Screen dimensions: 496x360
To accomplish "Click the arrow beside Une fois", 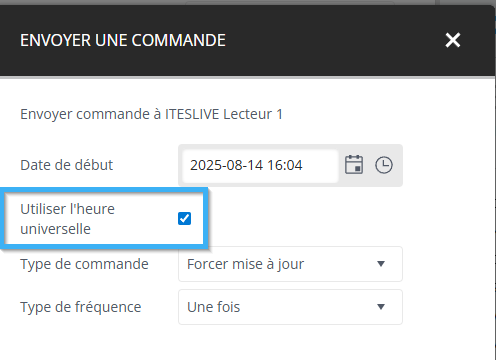I will pos(381,306).
